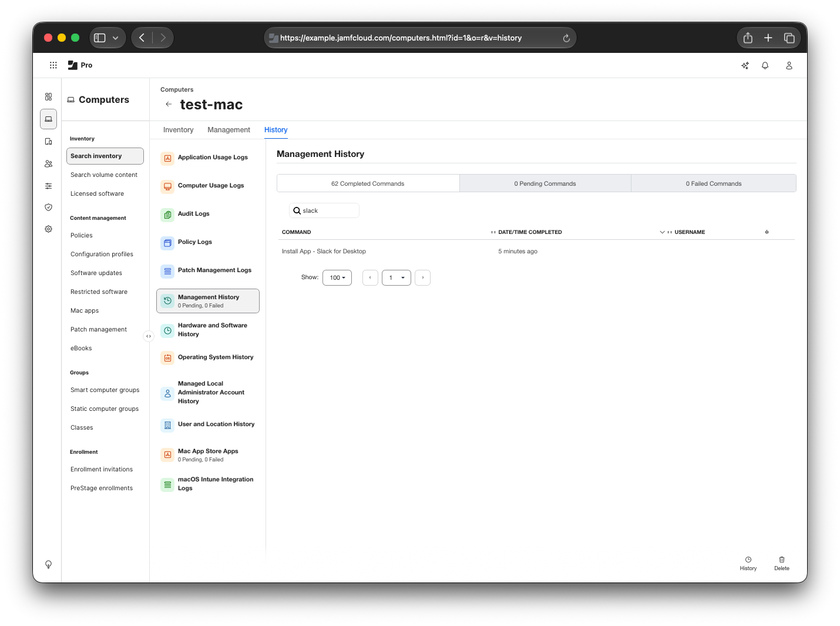
Task: Toggle Safari sidebar
Action: [x=100, y=38]
